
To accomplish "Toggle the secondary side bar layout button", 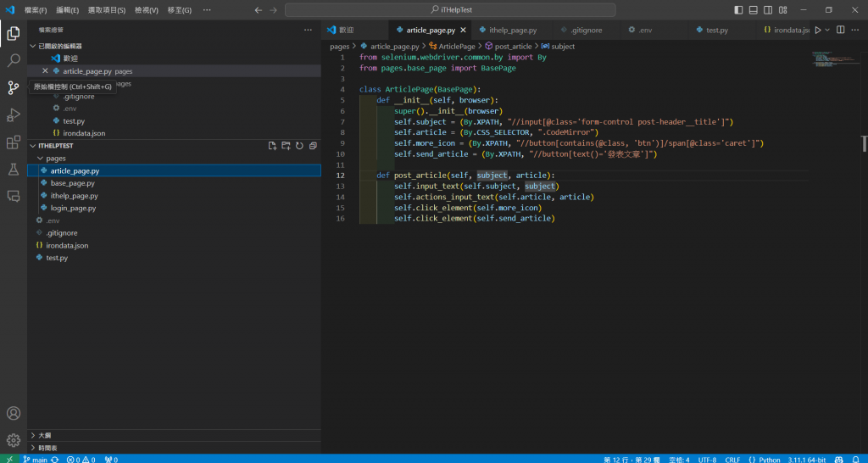I will click(x=768, y=9).
